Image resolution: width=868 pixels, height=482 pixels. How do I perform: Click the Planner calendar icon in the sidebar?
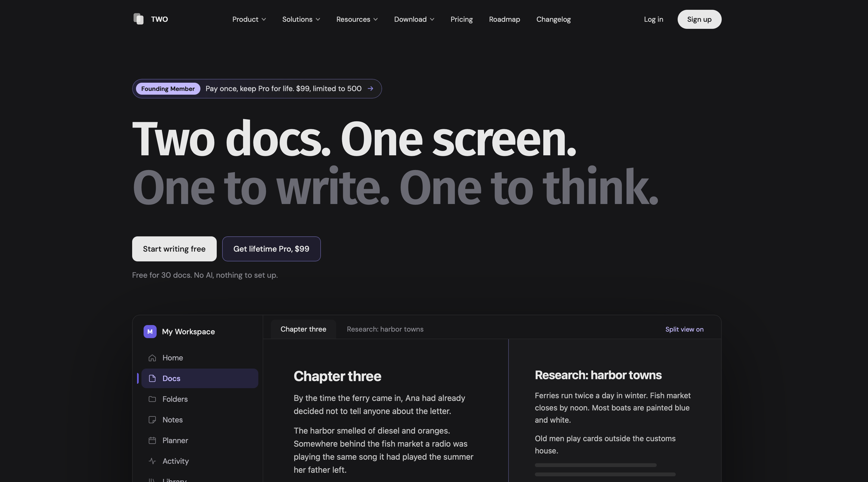pos(152,440)
